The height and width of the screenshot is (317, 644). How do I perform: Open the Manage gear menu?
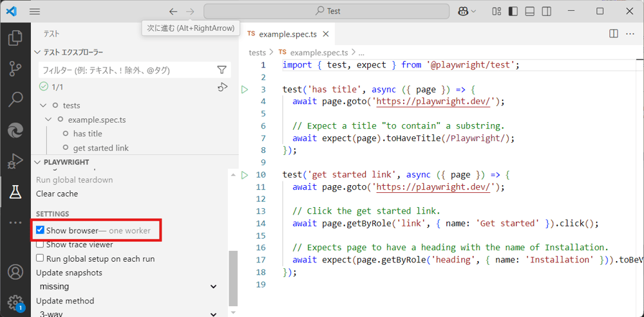point(15,302)
